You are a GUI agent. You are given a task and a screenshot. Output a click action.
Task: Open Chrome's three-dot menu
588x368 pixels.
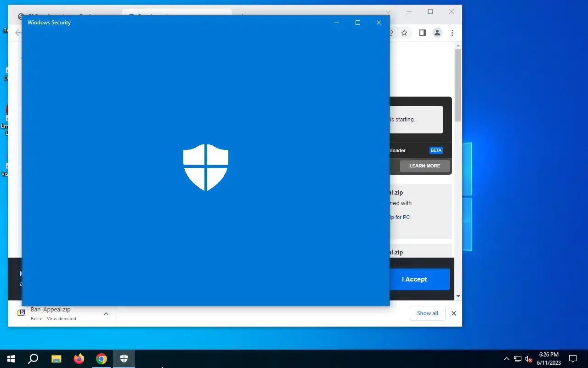452,33
